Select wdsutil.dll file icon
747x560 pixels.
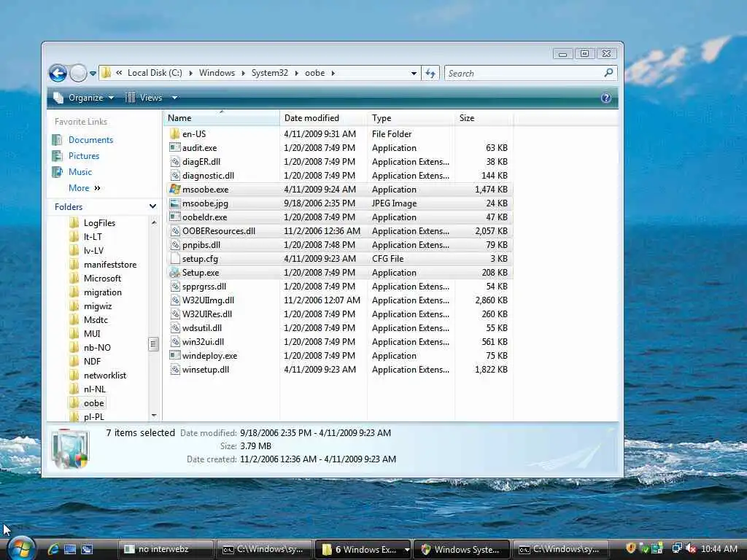coord(175,327)
